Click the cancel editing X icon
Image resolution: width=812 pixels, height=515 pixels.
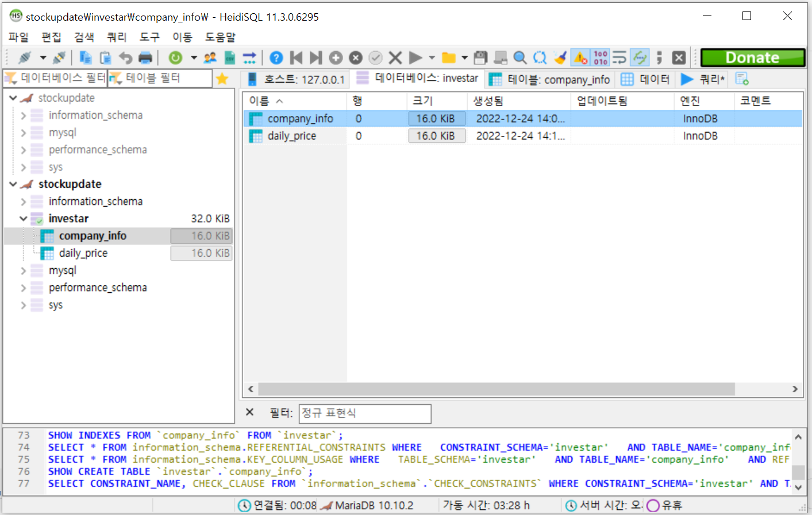pyautogui.click(x=395, y=57)
